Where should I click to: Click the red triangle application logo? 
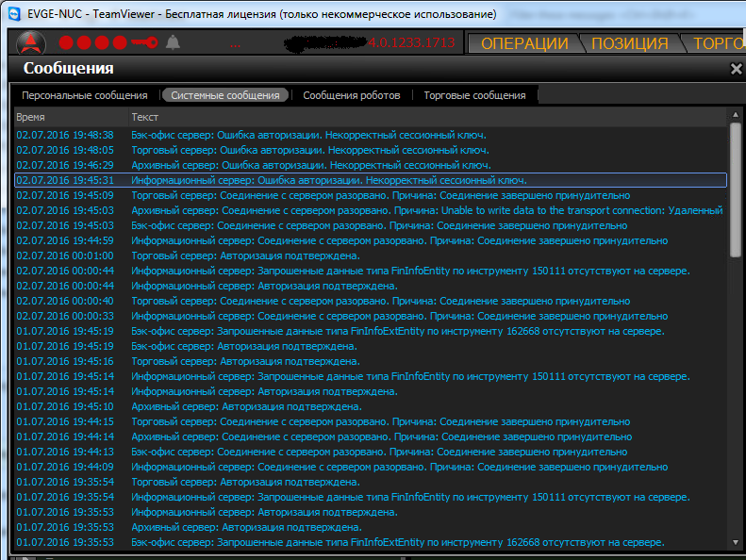31,43
